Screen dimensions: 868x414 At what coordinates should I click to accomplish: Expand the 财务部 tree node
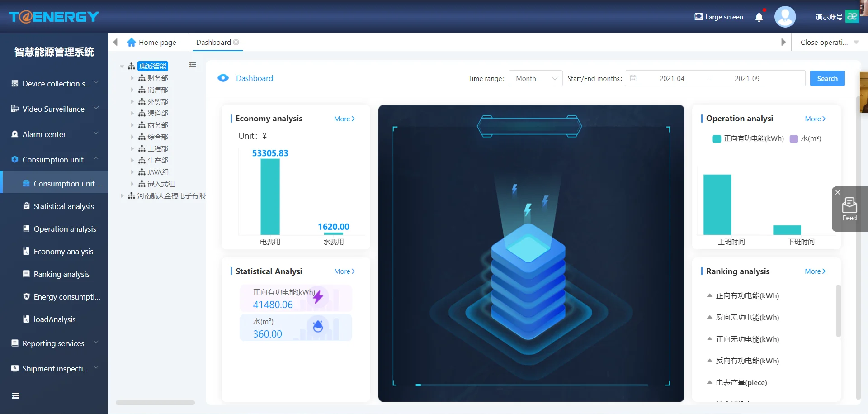coord(132,78)
